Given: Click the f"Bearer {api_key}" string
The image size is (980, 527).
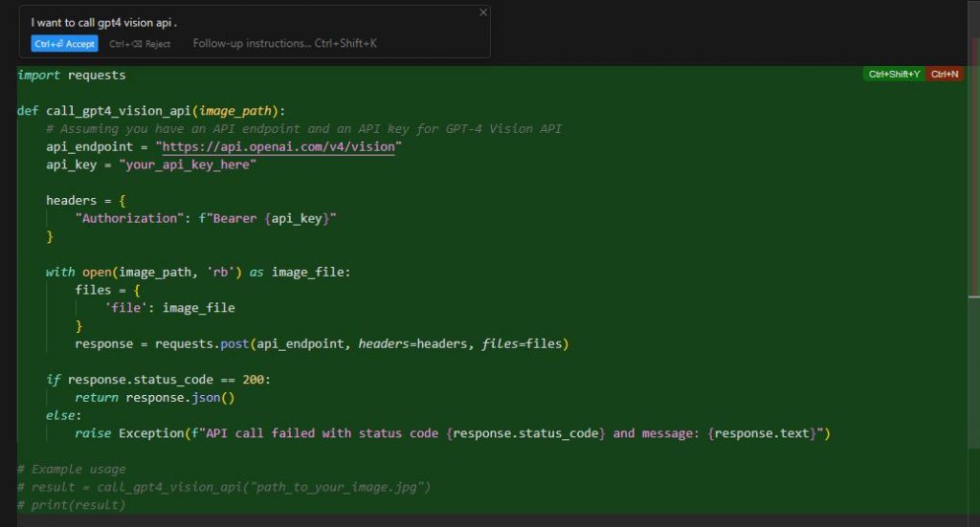Looking at the screenshot, I should point(268,218).
